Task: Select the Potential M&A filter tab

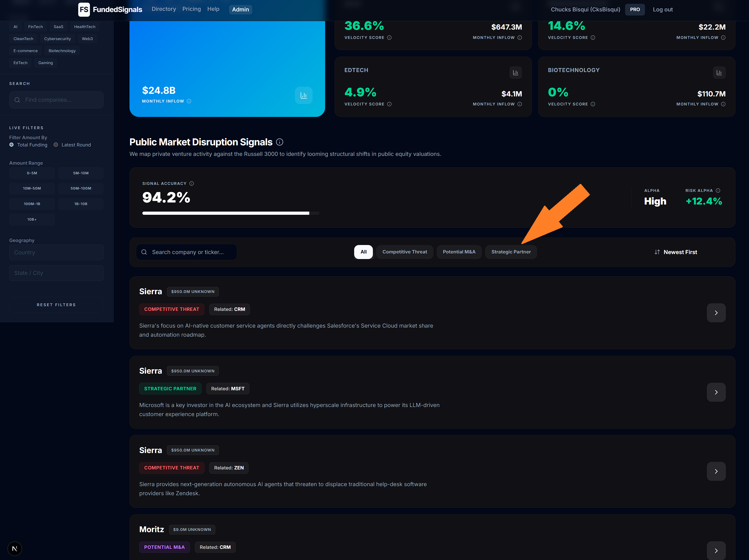Action: (x=459, y=252)
